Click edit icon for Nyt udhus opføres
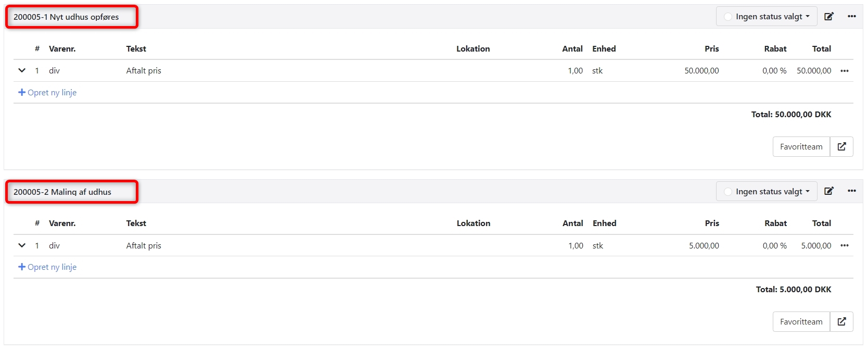 829,17
